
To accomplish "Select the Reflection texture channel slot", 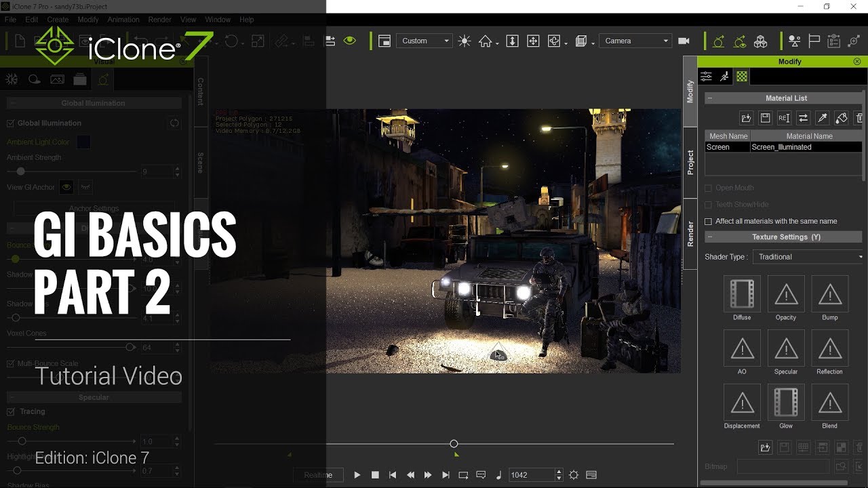I will (x=830, y=348).
